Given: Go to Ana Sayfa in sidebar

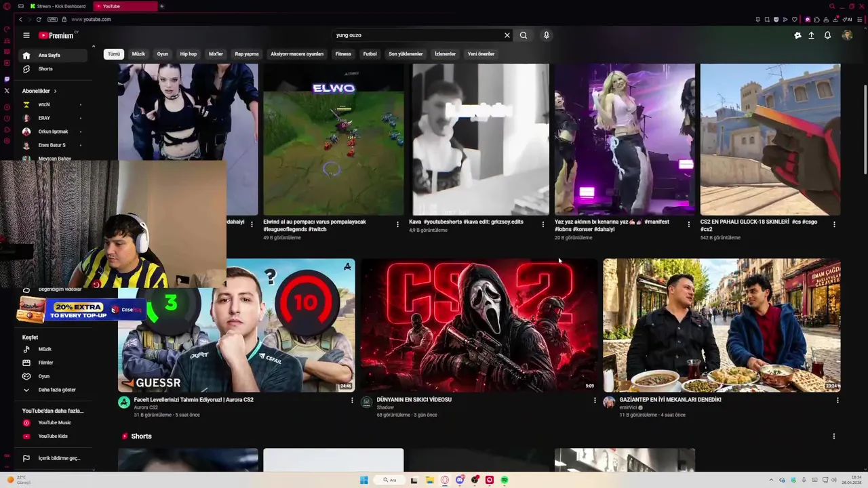Looking at the screenshot, I should point(54,56).
